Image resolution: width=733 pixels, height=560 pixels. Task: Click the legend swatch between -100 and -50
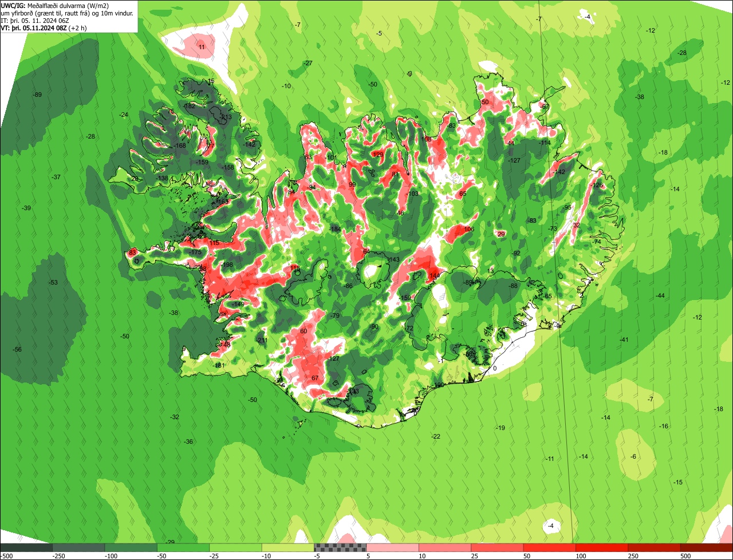pyautogui.click(x=131, y=547)
